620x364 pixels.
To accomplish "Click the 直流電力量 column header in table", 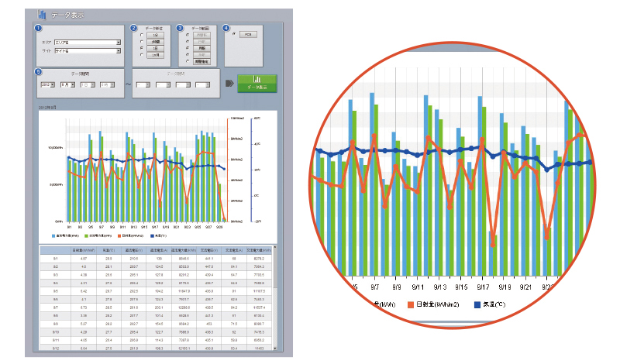I will [x=184, y=250].
